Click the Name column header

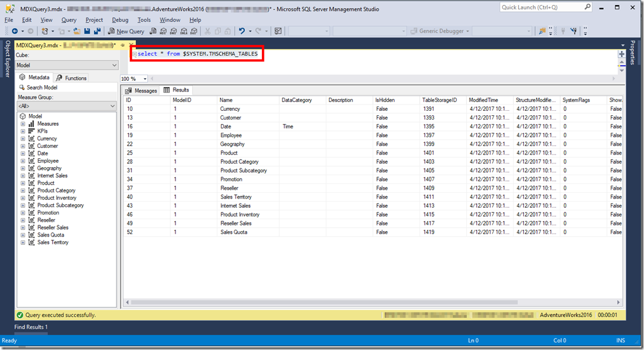click(247, 100)
